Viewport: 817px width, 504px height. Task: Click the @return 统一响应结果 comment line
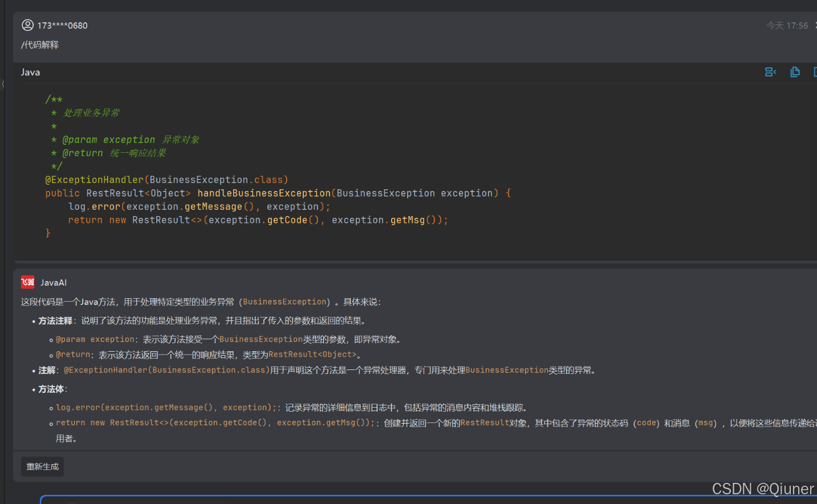[109, 153]
